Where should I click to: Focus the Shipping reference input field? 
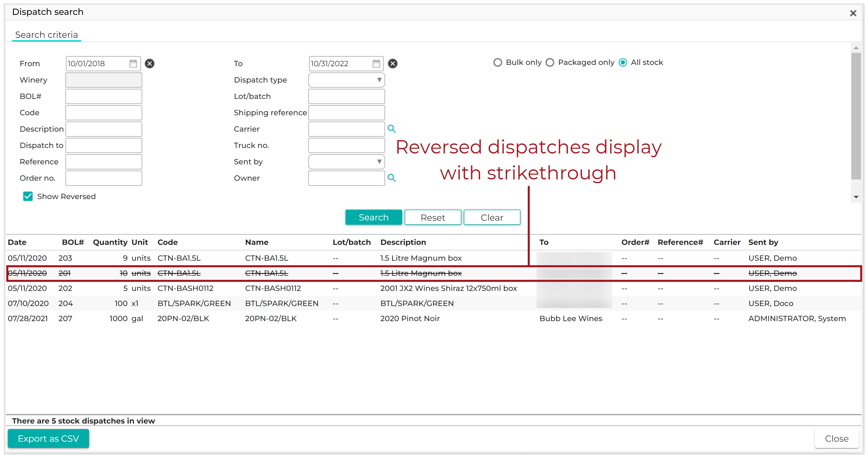click(x=346, y=112)
